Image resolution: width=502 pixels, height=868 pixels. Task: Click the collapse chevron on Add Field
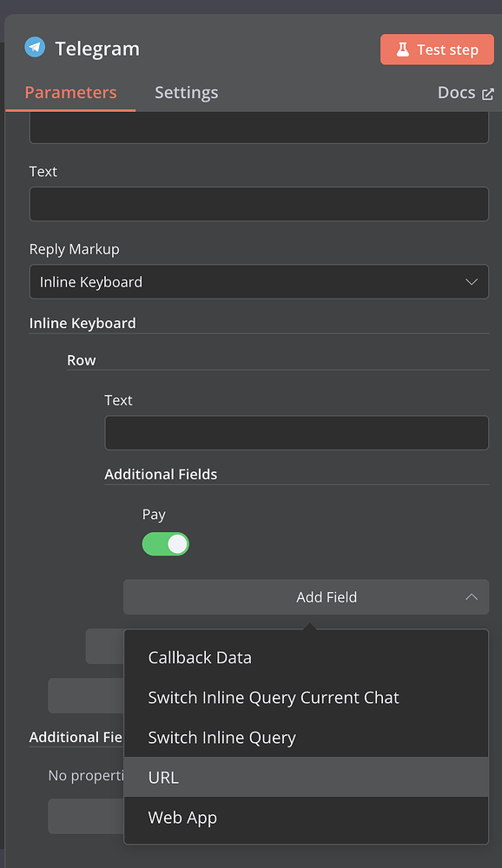coord(472,596)
